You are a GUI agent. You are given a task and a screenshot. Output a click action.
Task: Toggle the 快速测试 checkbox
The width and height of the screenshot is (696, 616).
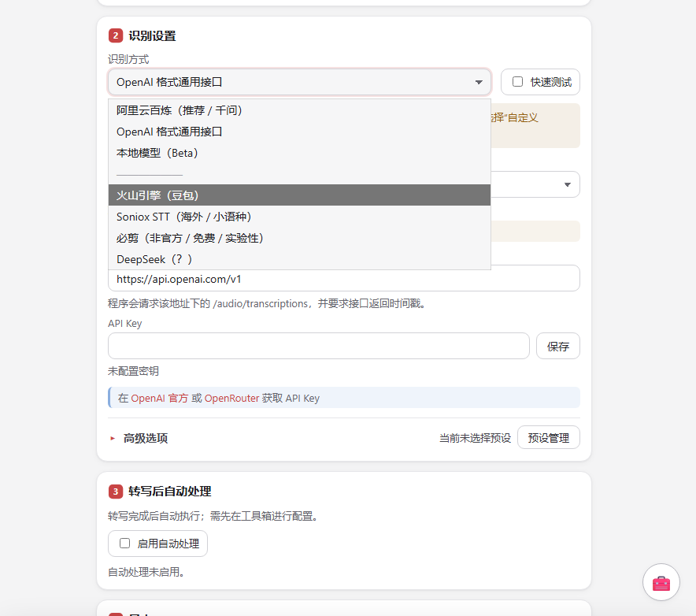click(517, 82)
